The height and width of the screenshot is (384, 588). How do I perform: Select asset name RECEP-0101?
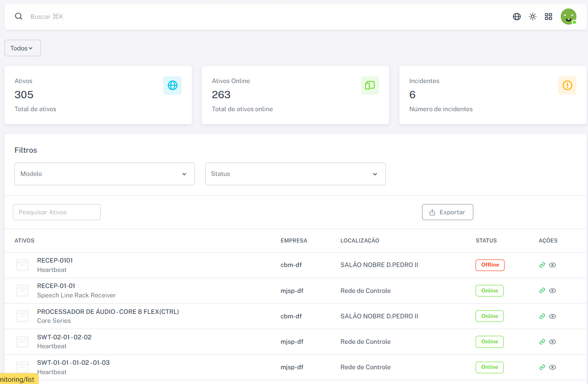click(55, 260)
